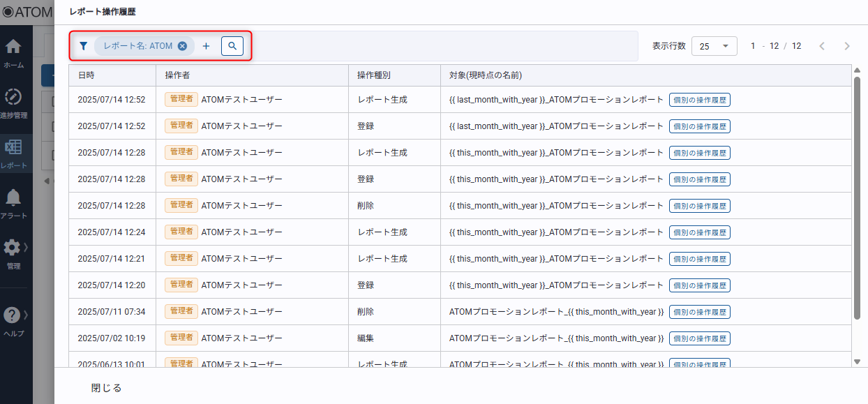Click the filter funnel icon
The image size is (868, 404).
pyautogui.click(x=84, y=46)
